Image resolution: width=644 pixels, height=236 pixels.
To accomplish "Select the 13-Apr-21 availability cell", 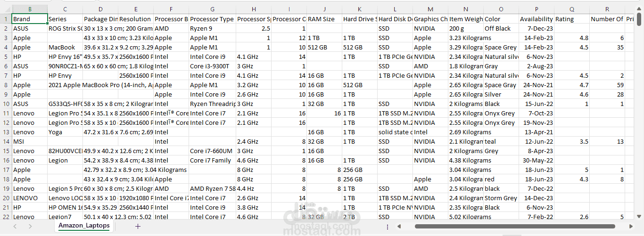I will tap(537, 132).
